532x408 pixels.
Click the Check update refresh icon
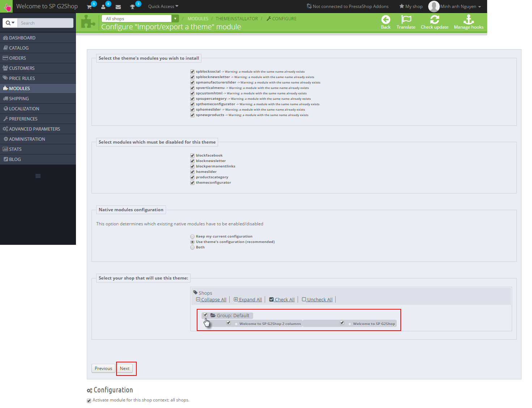435,20
